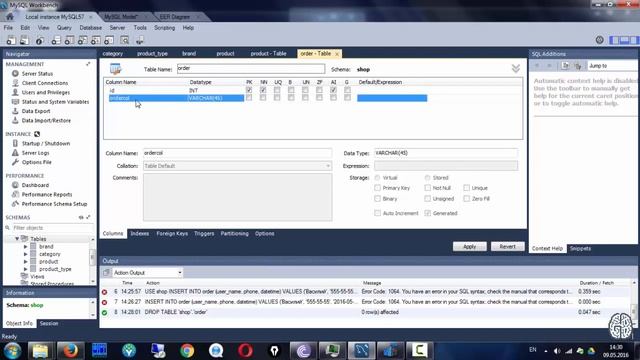The width and height of the screenshot is (640, 360).
Task: Click the create stored procedure toolbar icon
Action: 96,40
